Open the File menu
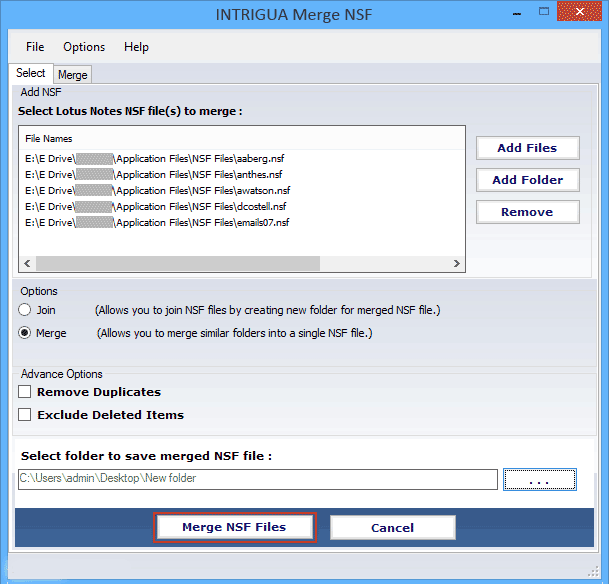Screen dimensions: 609x584 point(35,47)
